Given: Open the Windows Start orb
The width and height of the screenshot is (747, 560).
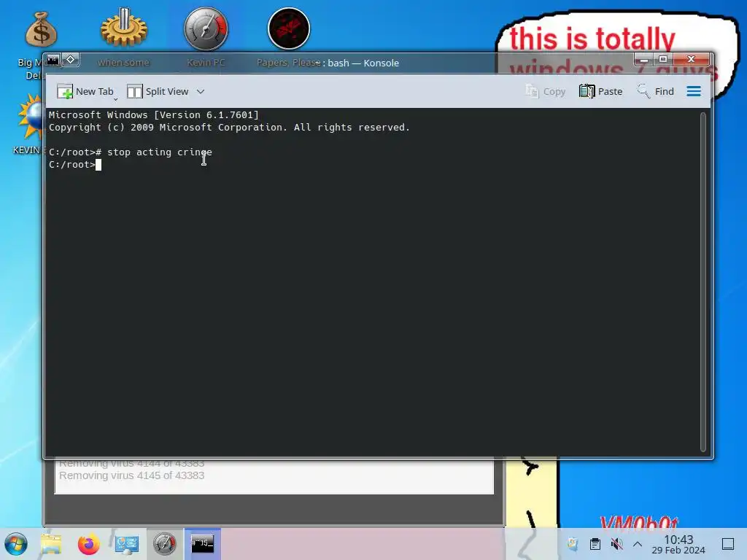Looking at the screenshot, I should click(x=16, y=544).
